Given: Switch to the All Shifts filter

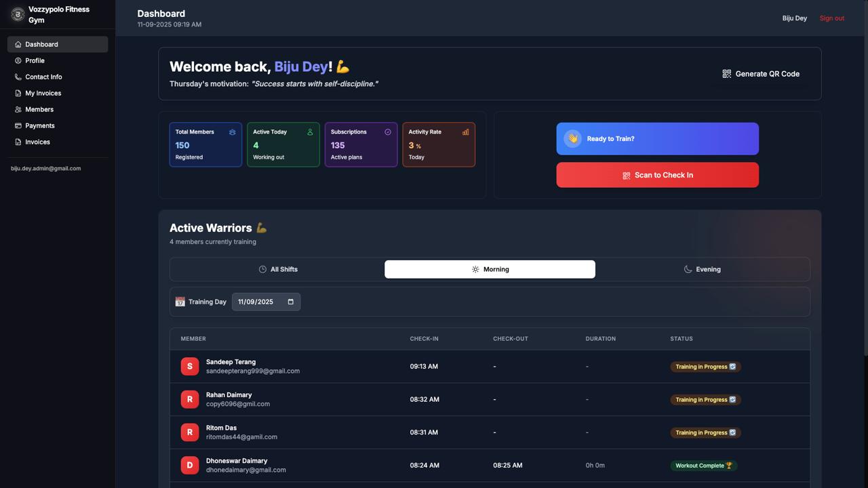Looking at the screenshot, I should [277, 270].
